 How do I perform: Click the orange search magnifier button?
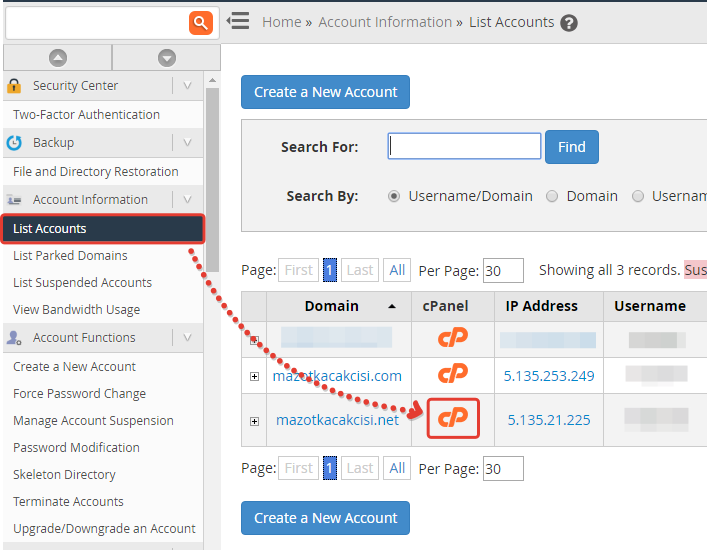tap(201, 22)
